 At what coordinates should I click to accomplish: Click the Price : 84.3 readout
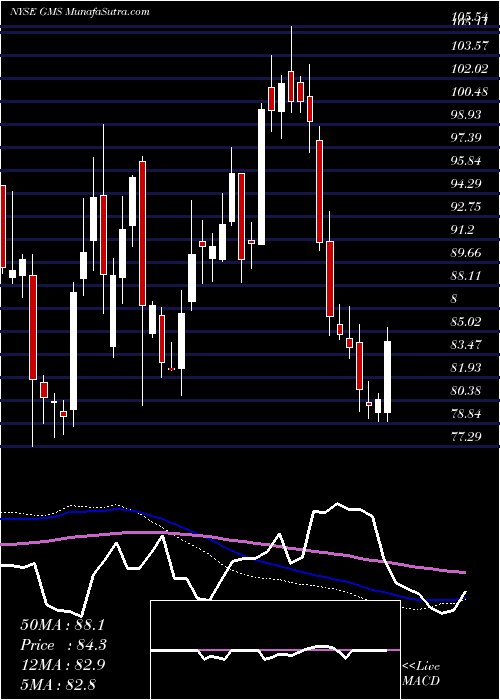point(64,645)
